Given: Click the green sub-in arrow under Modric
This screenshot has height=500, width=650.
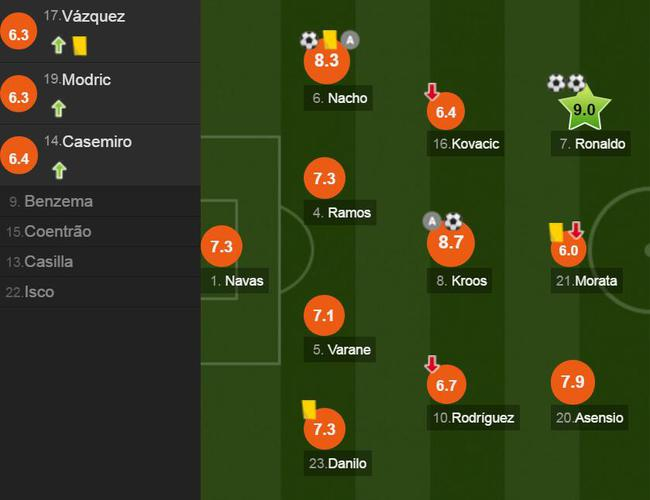Looking at the screenshot, I should tap(59, 107).
